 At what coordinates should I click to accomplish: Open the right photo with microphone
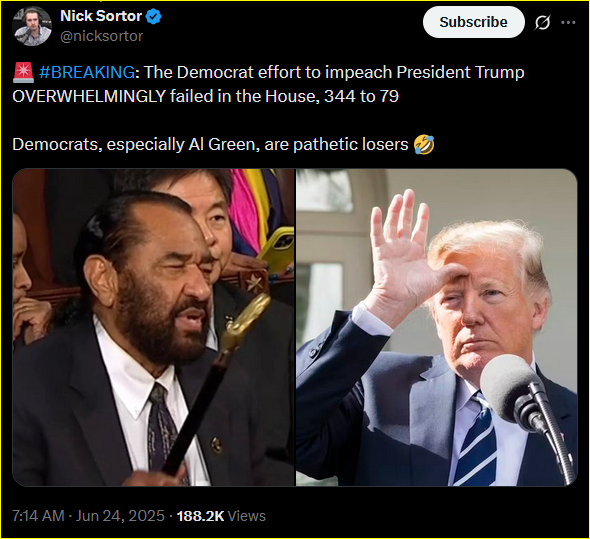[x=436, y=327]
